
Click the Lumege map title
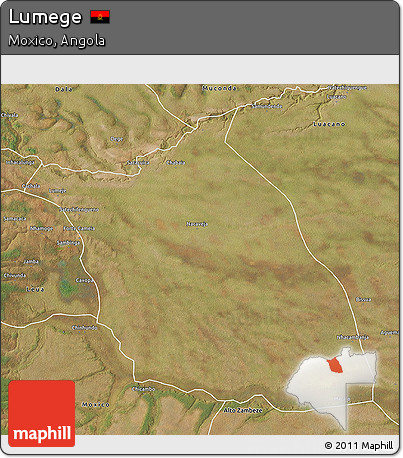[45, 17]
